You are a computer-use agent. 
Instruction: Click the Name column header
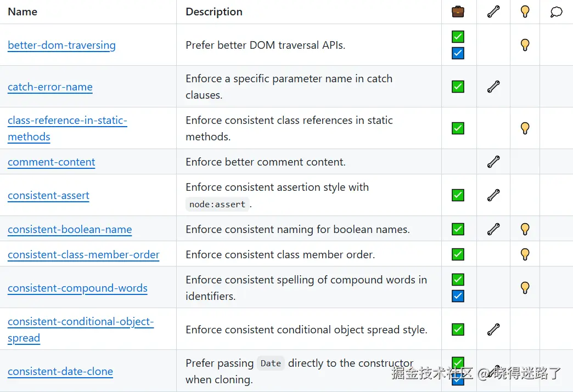pyautogui.click(x=23, y=12)
